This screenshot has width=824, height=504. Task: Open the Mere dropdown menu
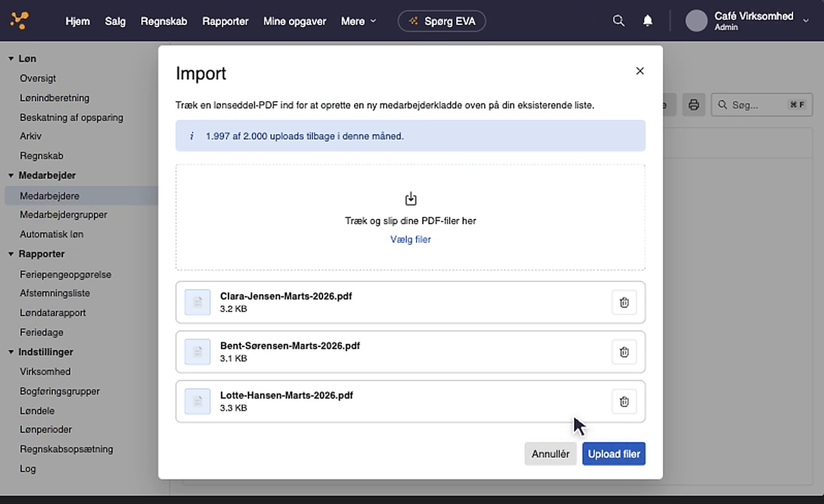click(359, 21)
